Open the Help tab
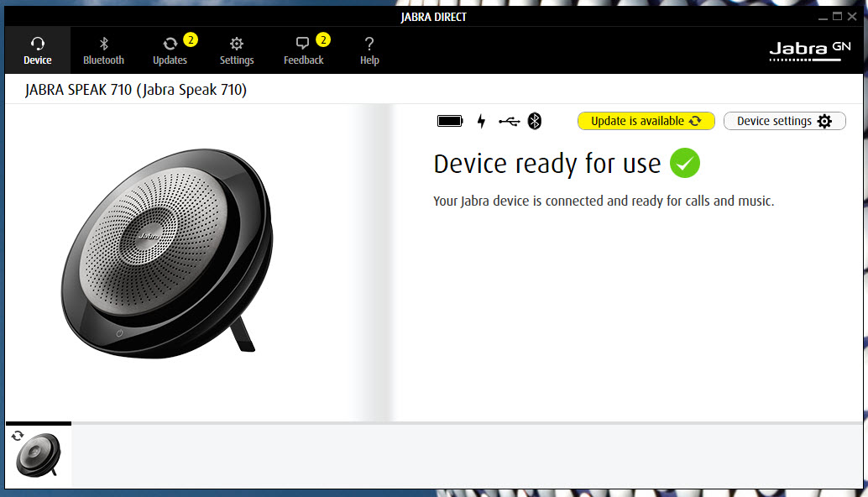This screenshot has height=497, width=868. pyautogui.click(x=369, y=50)
